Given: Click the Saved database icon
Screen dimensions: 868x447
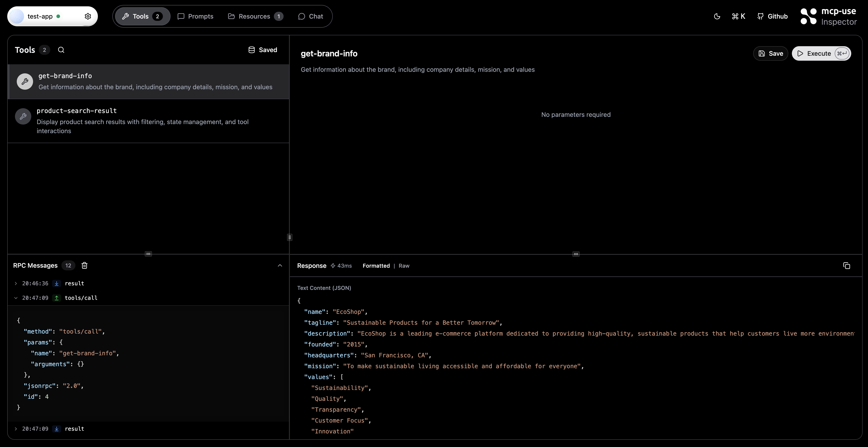Looking at the screenshot, I should (x=251, y=50).
